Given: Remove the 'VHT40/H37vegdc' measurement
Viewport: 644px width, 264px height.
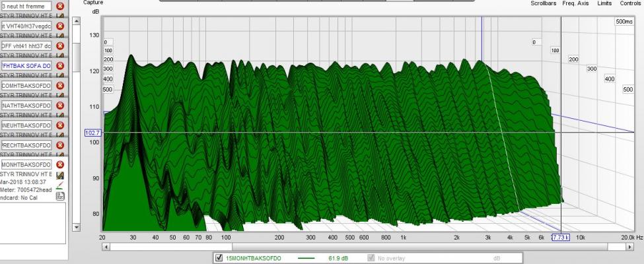Looking at the screenshot, I should coord(60,26).
